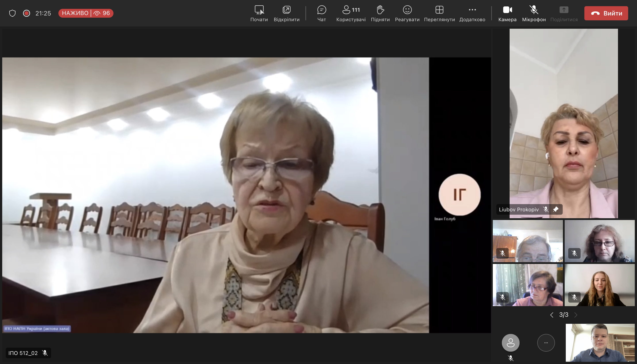Go to previous participant page arrow
Viewport: 637px width, 364px height.
552,315
